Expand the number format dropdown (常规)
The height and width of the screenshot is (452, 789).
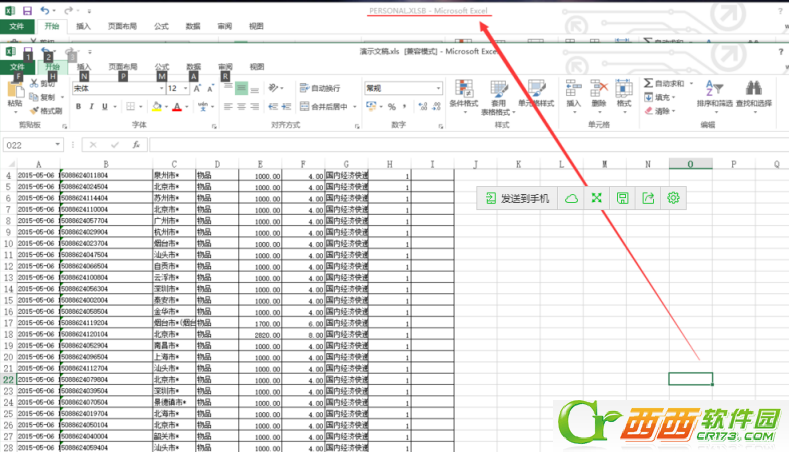click(436, 88)
